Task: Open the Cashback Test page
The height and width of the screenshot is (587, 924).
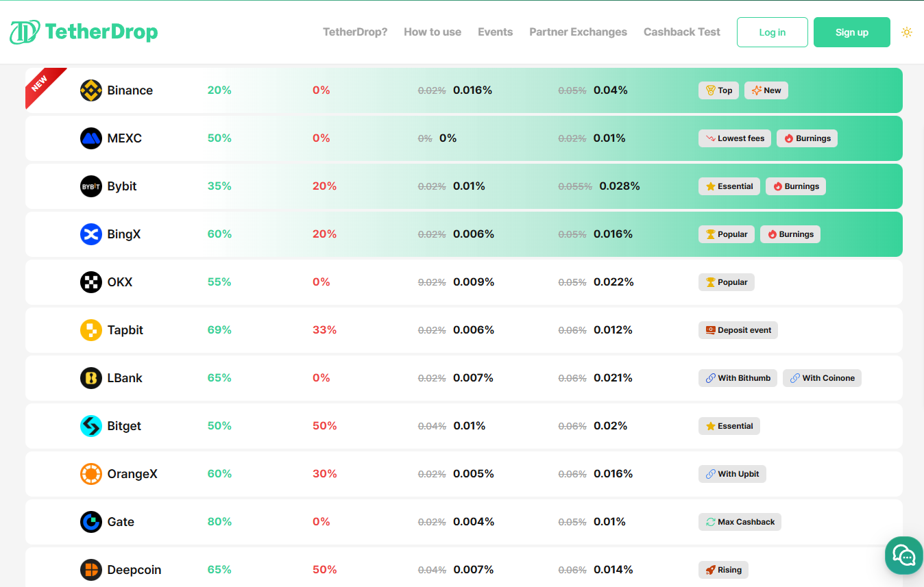Action: pyautogui.click(x=682, y=32)
